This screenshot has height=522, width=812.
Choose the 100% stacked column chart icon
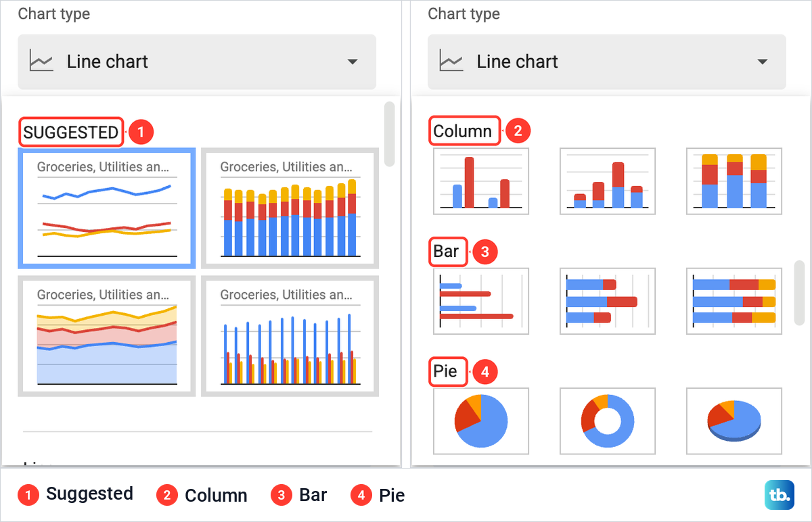coord(734,181)
